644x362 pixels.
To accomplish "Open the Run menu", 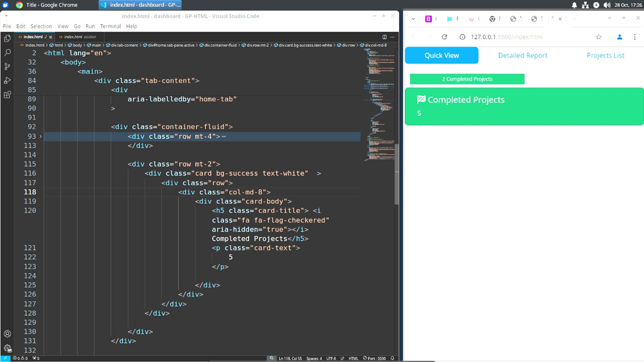I will [90, 26].
